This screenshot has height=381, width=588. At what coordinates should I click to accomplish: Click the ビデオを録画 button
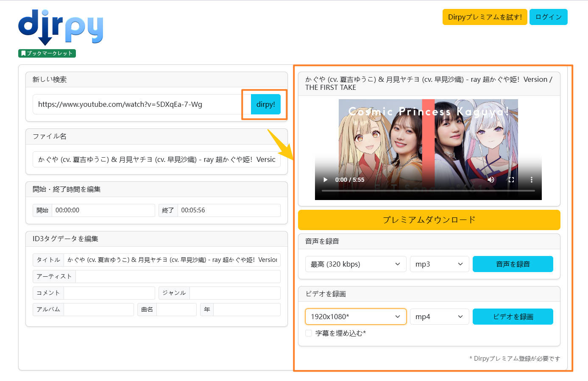[x=513, y=317]
